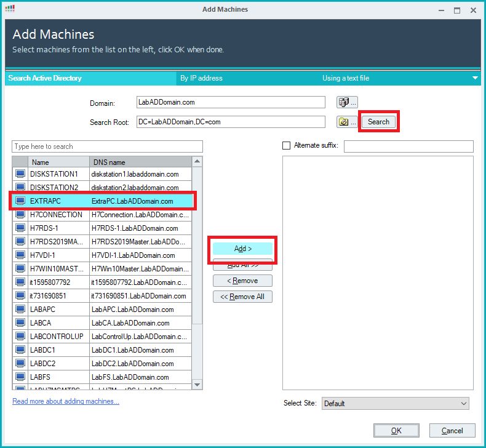The width and height of the screenshot is (486, 448).
Task: Click the app logo in title bar
Action: 10,9
